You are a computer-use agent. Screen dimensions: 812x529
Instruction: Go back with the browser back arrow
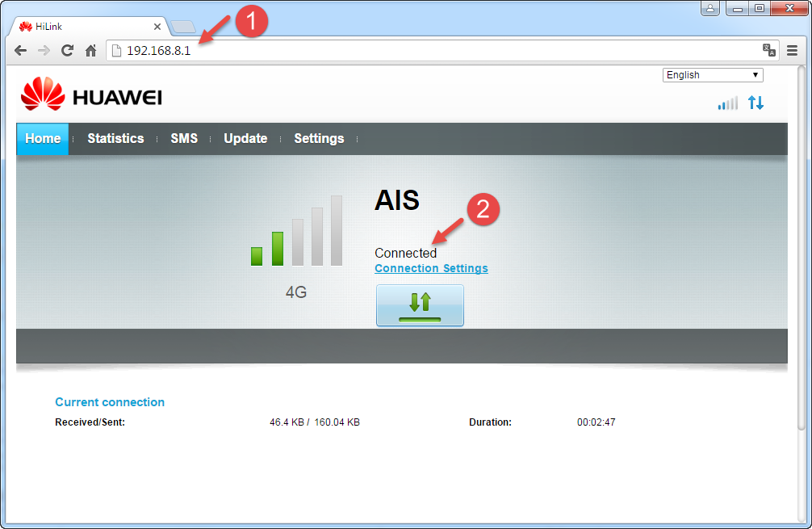(21, 50)
